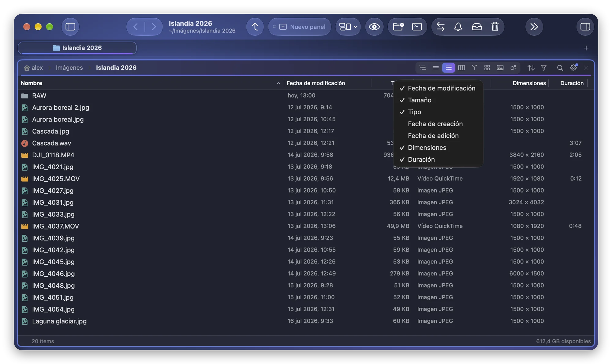Open the drop stack tray icon
Image resolution: width=612 pixels, height=364 pixels.
(477, 27)
